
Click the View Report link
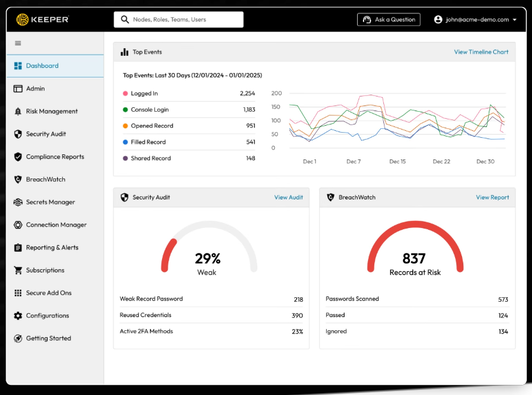coord(493,197)
